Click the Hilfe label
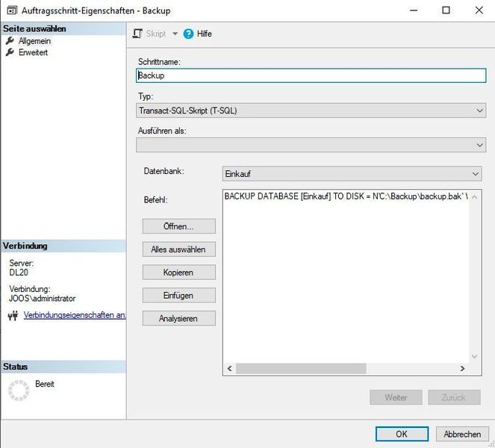Image resolution: width=495 pixels, height=448 pixels. pos(205,34)
